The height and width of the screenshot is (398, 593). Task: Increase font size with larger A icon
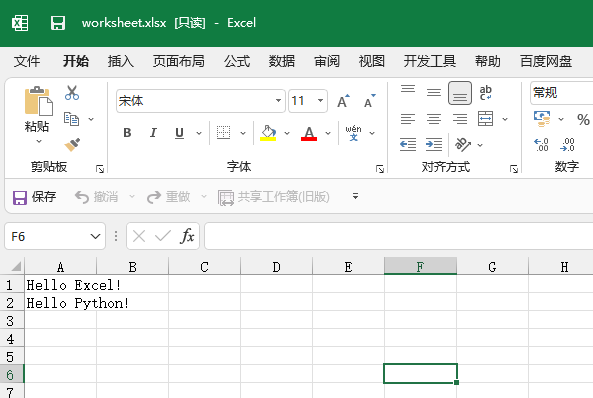343,101
